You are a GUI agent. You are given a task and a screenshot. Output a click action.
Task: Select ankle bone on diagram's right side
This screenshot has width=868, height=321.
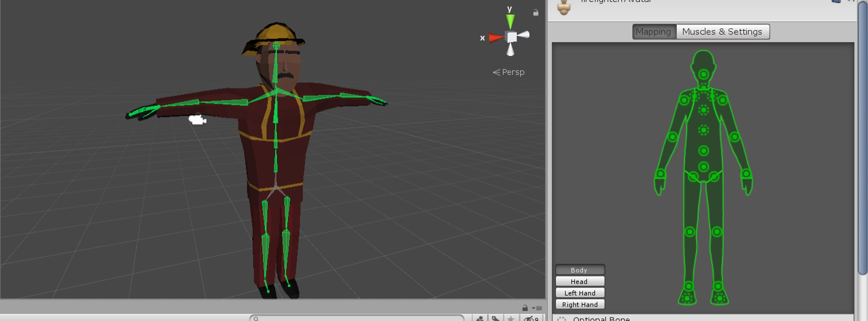718,286
